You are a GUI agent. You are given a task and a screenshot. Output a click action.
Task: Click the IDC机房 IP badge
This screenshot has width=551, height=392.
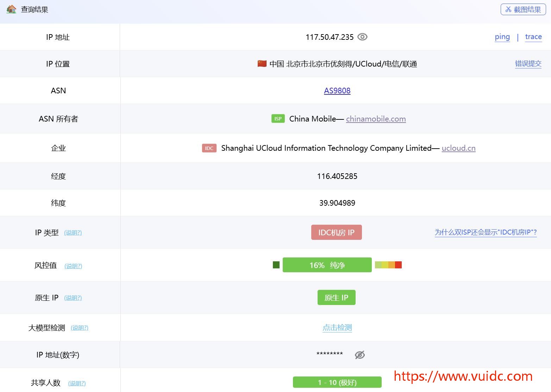pyautogui.click(x=336, y=232)
